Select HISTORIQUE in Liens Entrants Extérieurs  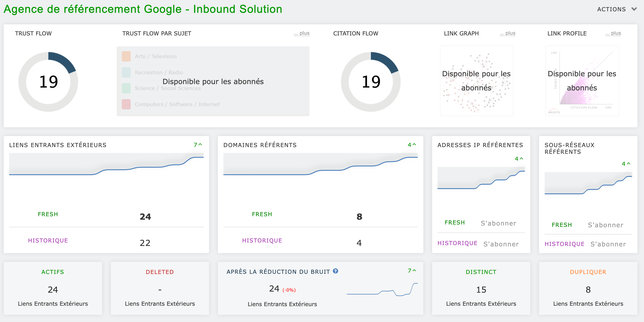(48, 241)
